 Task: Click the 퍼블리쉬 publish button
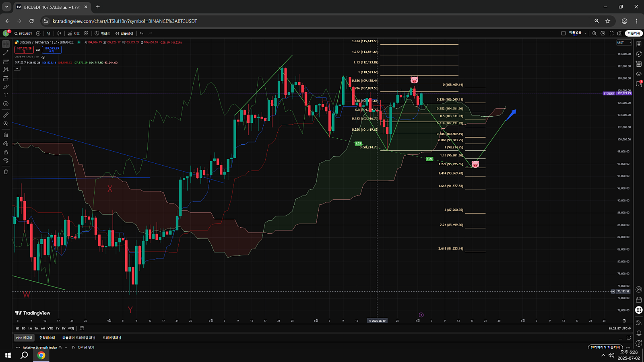634,33
